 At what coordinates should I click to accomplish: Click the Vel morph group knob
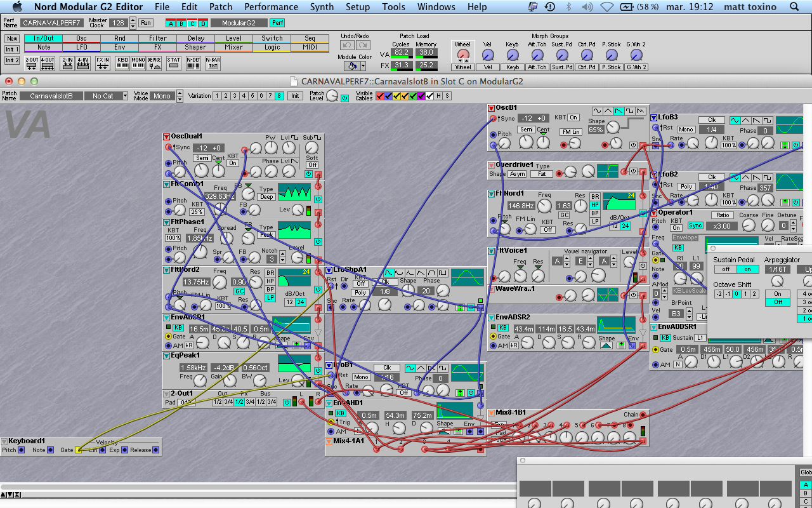487,55
